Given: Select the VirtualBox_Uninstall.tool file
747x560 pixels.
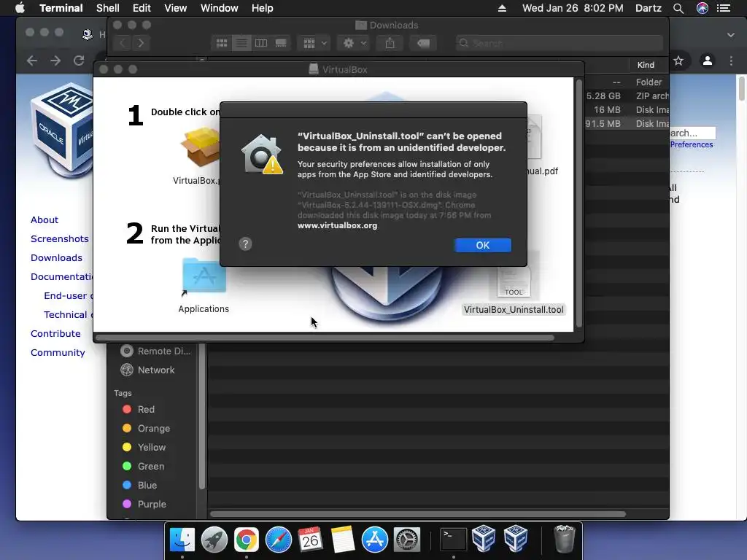Looking at the screenshot, I should click(x=514, y=287).
